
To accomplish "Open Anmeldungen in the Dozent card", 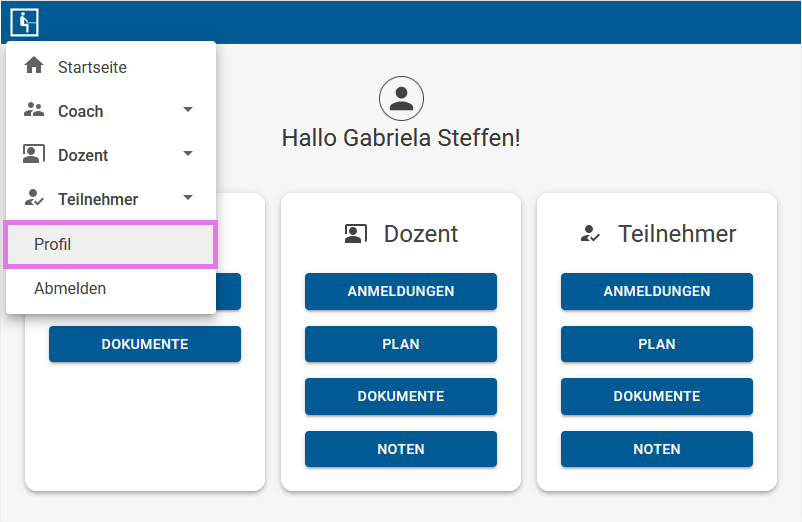I will point(400,291).
